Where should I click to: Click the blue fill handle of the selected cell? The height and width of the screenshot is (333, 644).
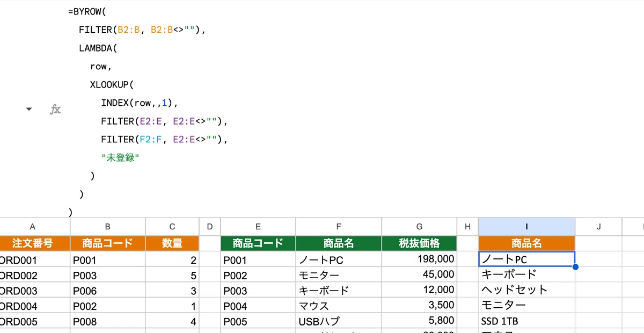click(575, 267)
